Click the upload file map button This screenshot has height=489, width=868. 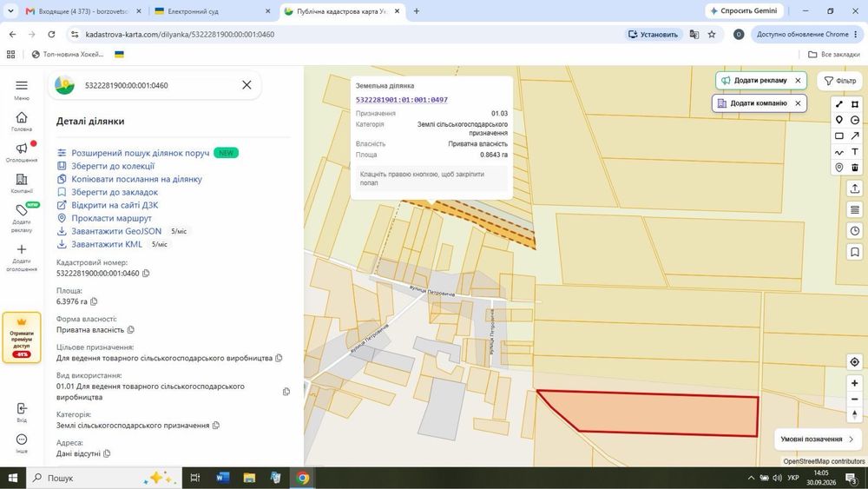tap(855, 188)
